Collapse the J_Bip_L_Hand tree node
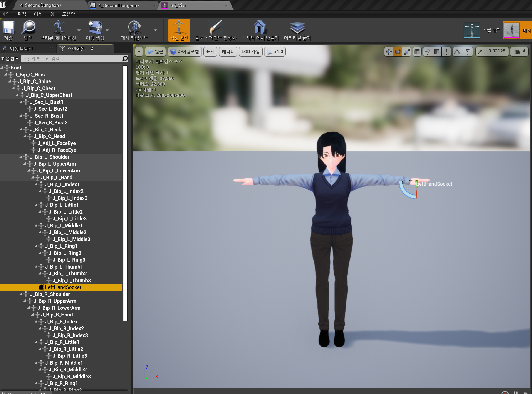 tap(32, 177)
